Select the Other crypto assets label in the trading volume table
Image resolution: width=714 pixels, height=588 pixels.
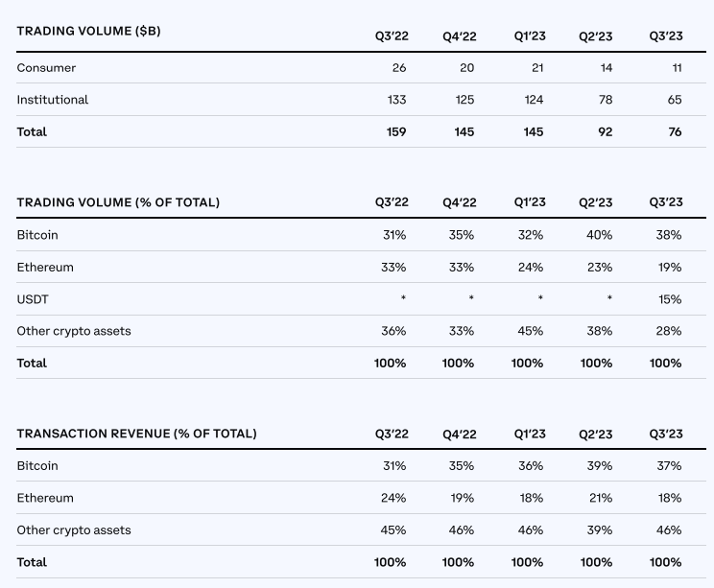click(74, 331)
